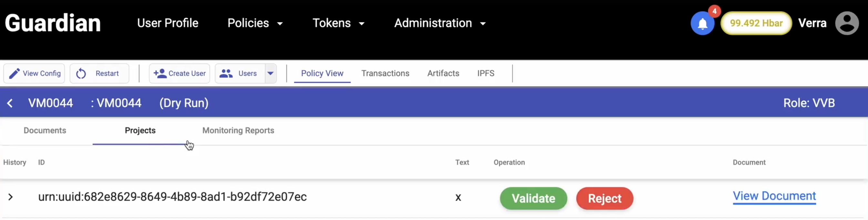Click the View Config pencil icon
Viewport: 868px width, 220px height.
click(14, 73)
